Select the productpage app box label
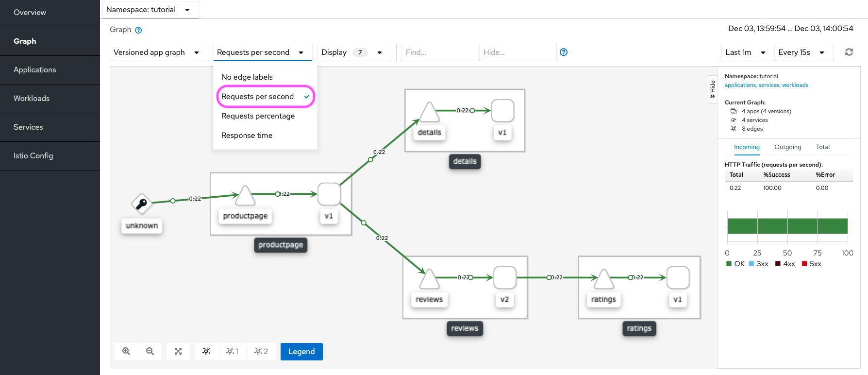Image resolution: width=868 pixels, height=375 pixels. point(281,245)
